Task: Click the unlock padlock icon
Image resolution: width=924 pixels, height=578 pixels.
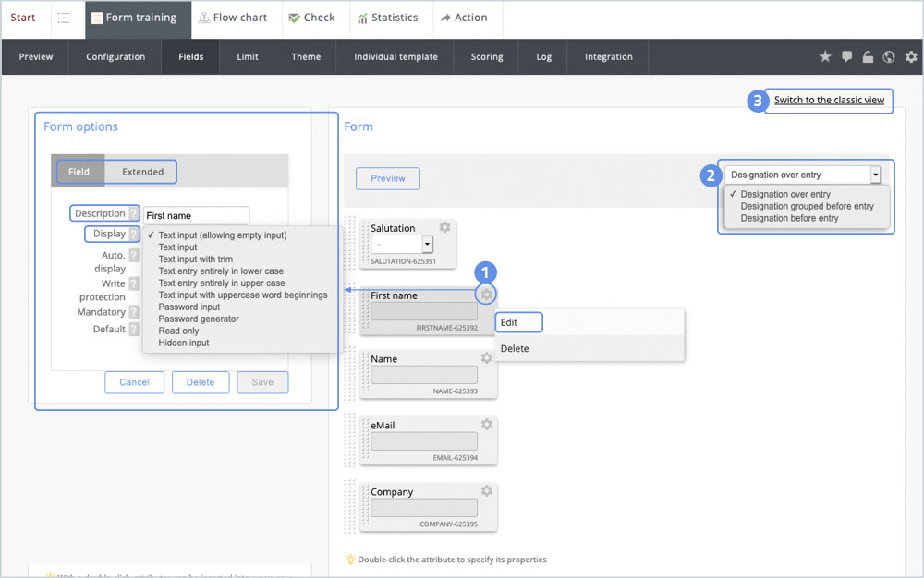Action: coord(868,57)
